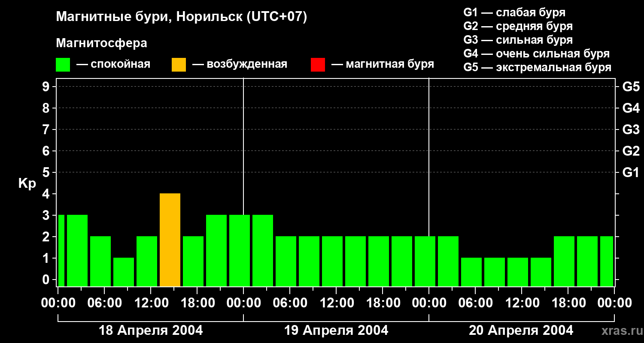Click the 'G4 — очень сильная буря' legend line

pyautogui.click(x=537, y=54)
